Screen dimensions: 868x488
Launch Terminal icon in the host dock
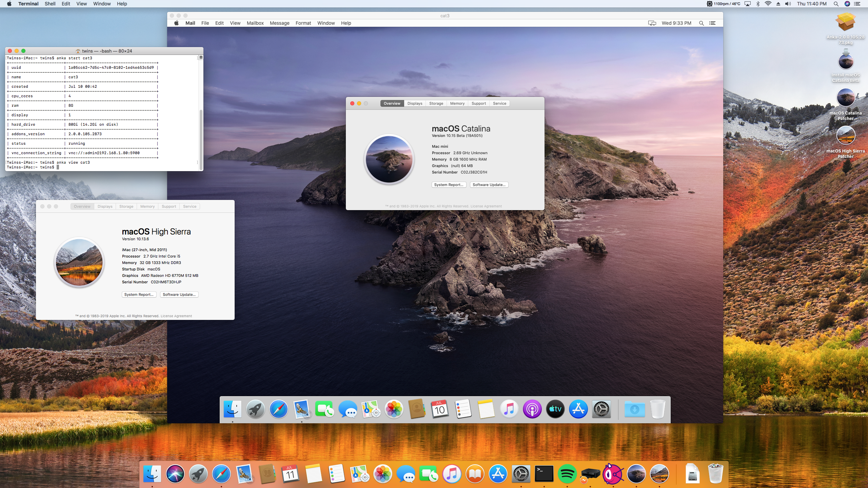coord(544,474)
